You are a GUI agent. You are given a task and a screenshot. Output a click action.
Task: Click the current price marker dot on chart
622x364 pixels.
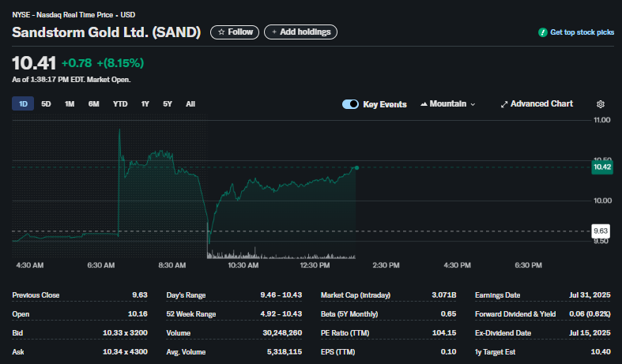(356, 167)
